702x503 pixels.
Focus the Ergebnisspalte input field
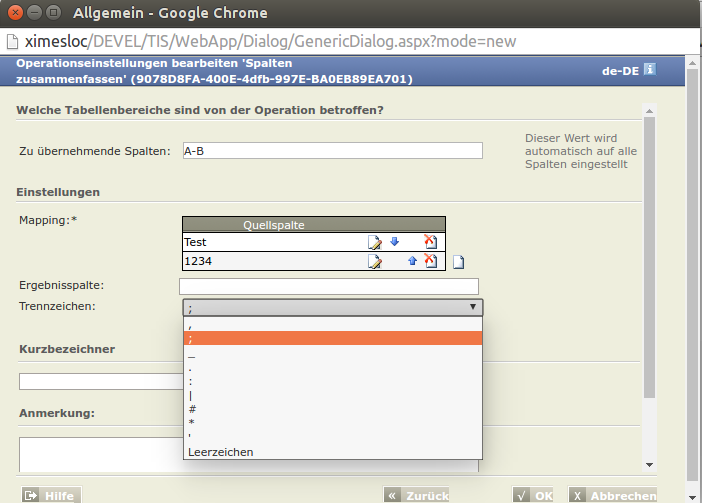coord(329,286)
